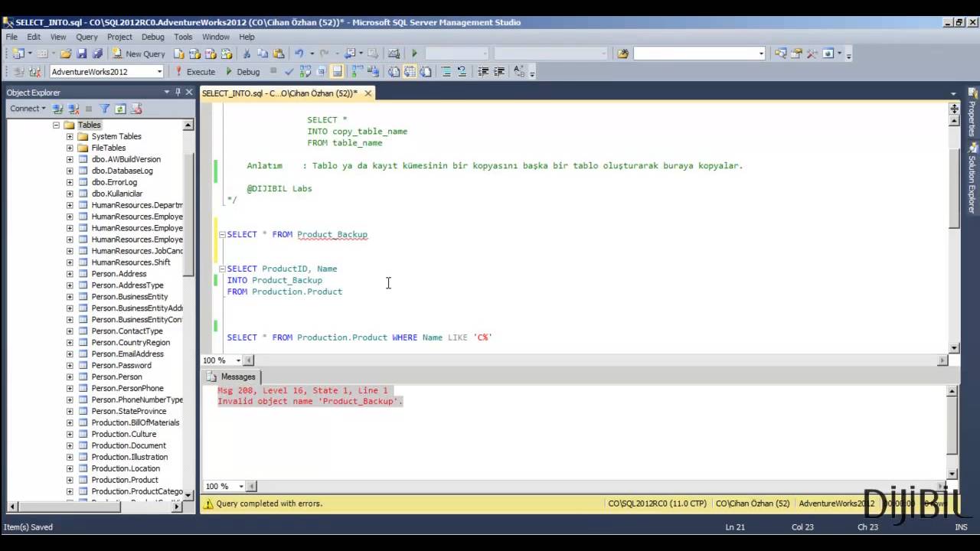The width and height of the screenshot is (980, 551).
Task: Open a file with the Open File icon
Action: pos(66,54)
